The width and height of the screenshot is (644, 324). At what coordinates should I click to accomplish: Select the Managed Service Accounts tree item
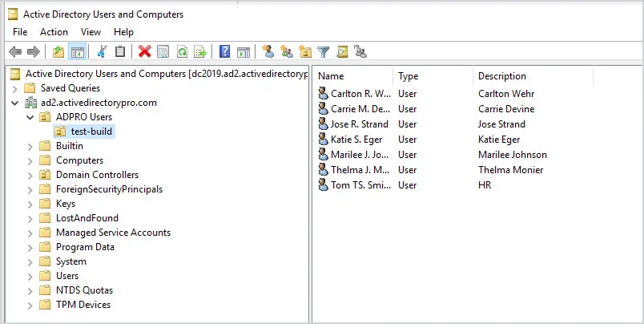[x=114, y=233]
